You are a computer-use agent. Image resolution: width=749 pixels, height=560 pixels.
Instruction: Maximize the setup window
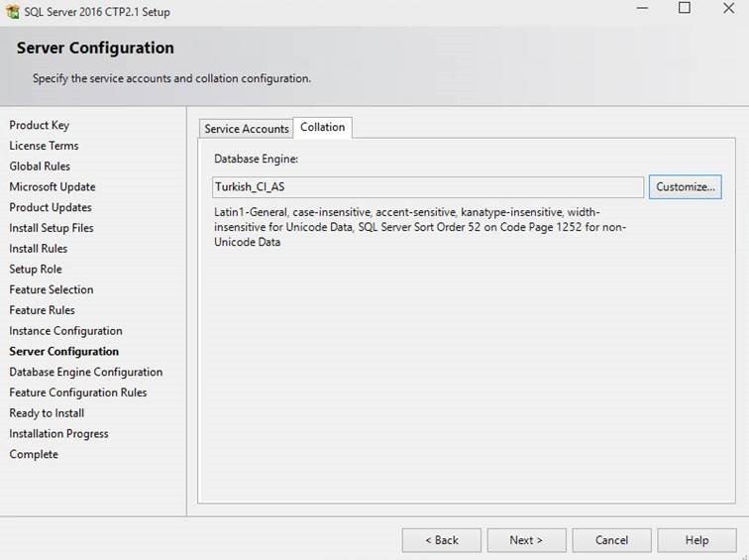point(685,8)
